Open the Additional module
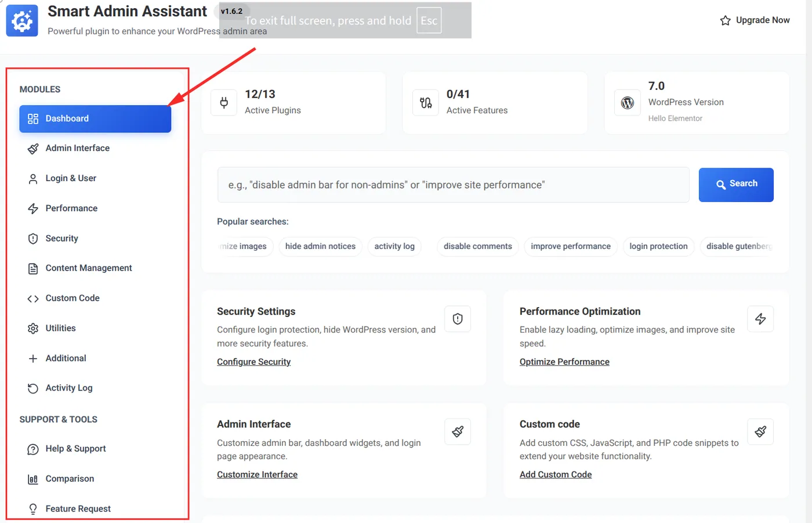 (x=95, y=359)
